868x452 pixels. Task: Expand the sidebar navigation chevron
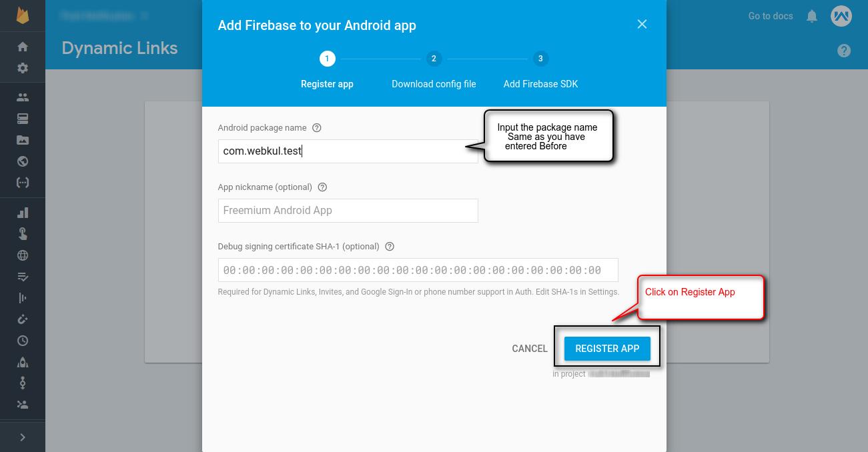click(x=23, y=437)
